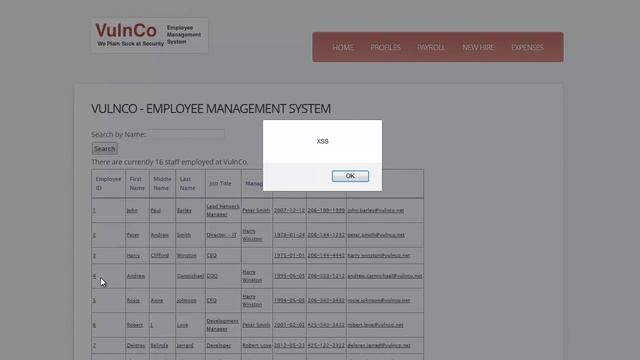Open email robert.love@vulnco.net
640x360 pixels.
[x=376, y=325]
